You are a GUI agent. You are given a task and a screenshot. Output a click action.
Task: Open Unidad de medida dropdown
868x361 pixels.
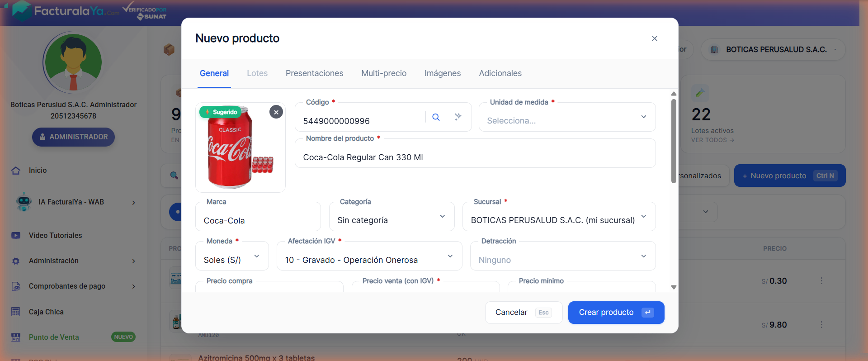[x=567, y=117]
